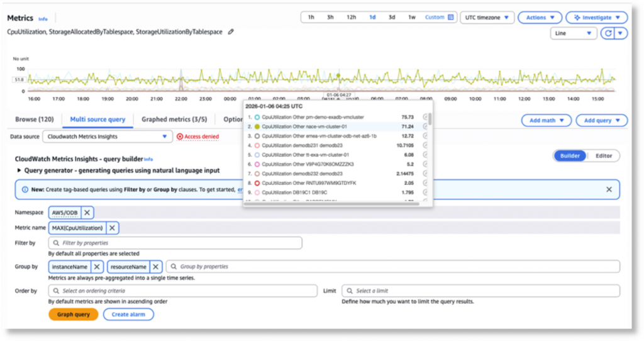Select the 1d time range
Image resolution: width=644 pixels, height=341 pixels.
tap(372, 17)
